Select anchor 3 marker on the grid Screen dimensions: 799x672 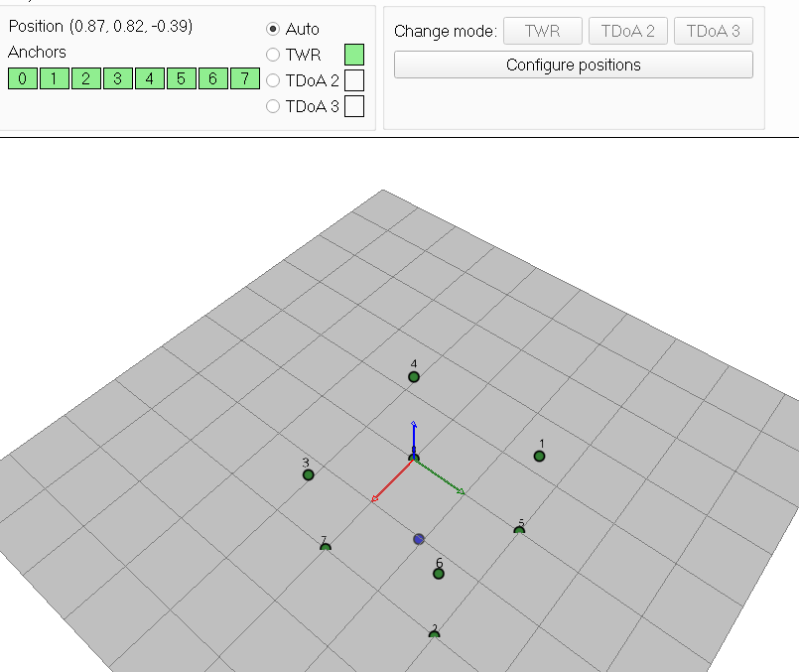pos(309,475)
